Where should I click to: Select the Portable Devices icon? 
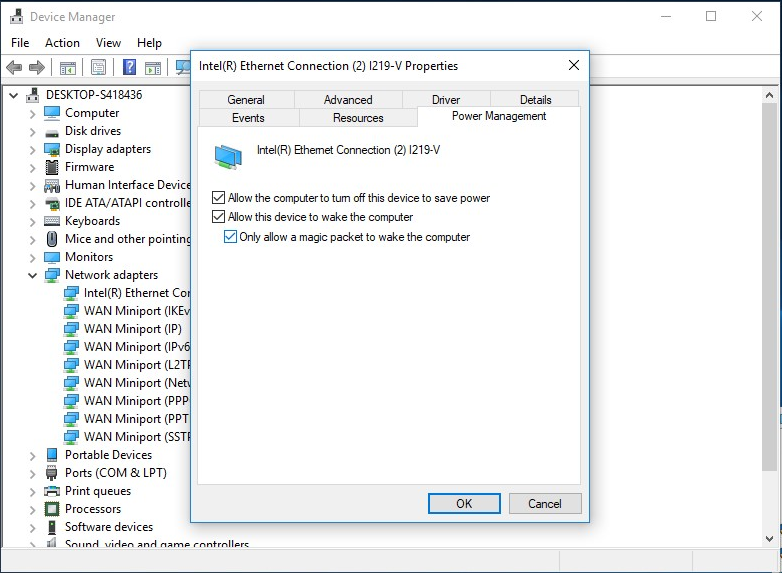[x=52, y=455]
